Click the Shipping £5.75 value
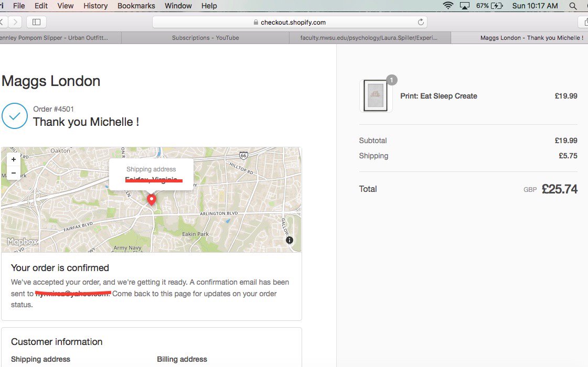This screenshot has height=367, width=588. (568, 156)
